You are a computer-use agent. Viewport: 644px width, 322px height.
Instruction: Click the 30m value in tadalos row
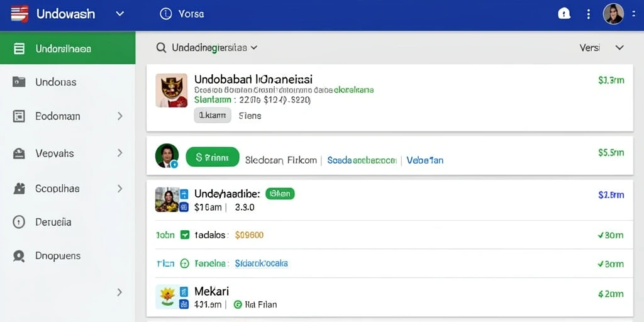click(611, 235)
